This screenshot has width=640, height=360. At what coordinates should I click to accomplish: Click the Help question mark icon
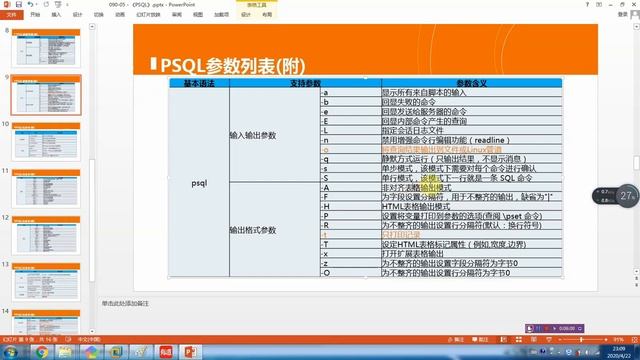[x=587, y=4]
